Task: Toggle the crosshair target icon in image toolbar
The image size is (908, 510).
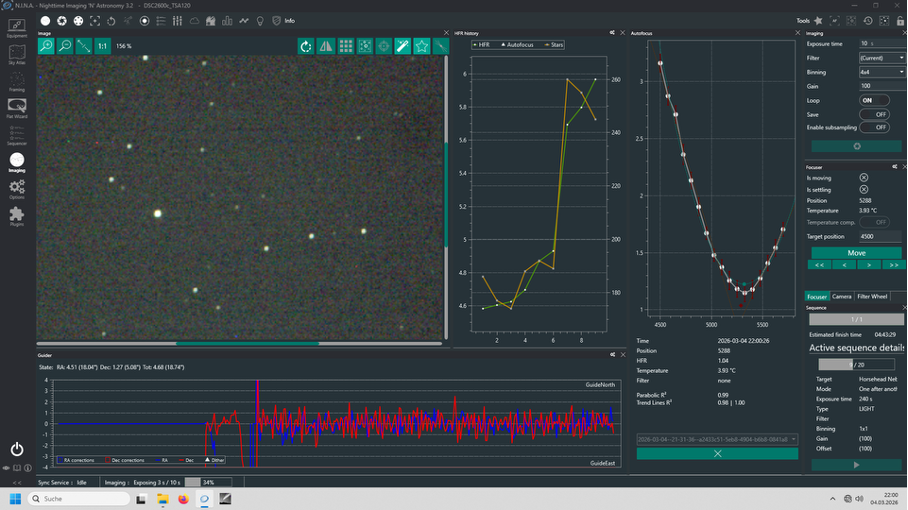Action: 383,46
